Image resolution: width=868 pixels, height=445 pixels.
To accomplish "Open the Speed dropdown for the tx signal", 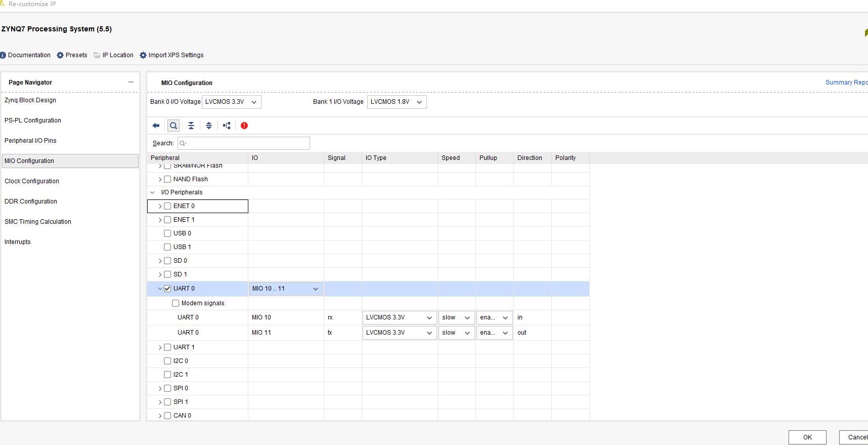I will [x=457, y=333].
